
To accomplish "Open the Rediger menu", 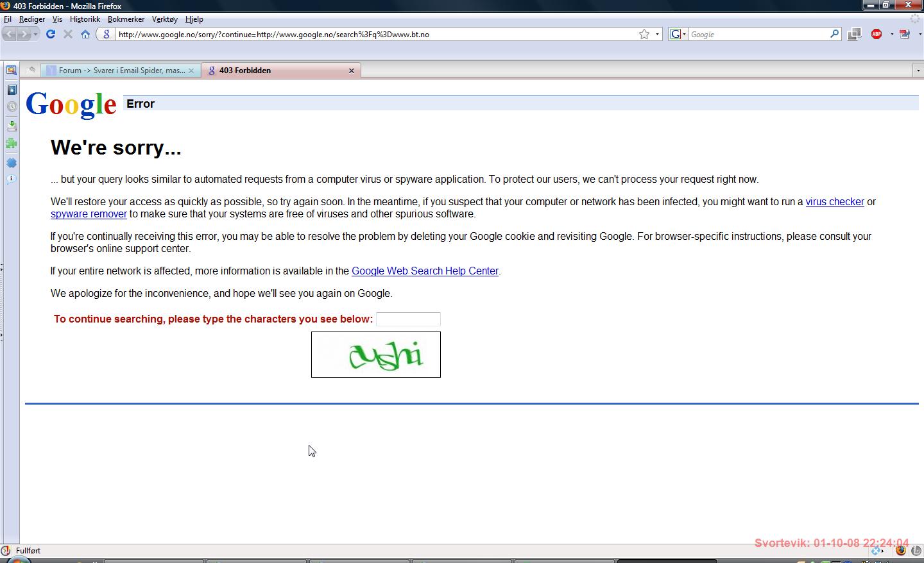I will coord(32,19).
